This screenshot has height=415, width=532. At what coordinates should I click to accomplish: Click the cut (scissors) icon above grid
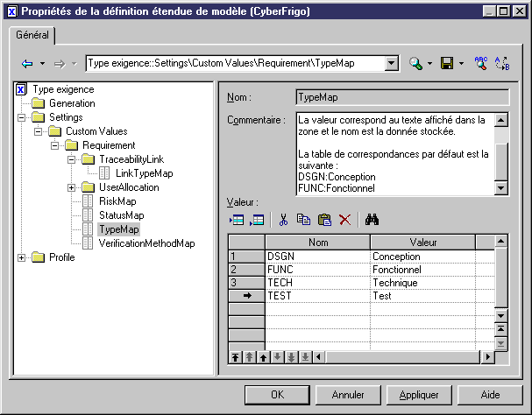coord(283,220)
